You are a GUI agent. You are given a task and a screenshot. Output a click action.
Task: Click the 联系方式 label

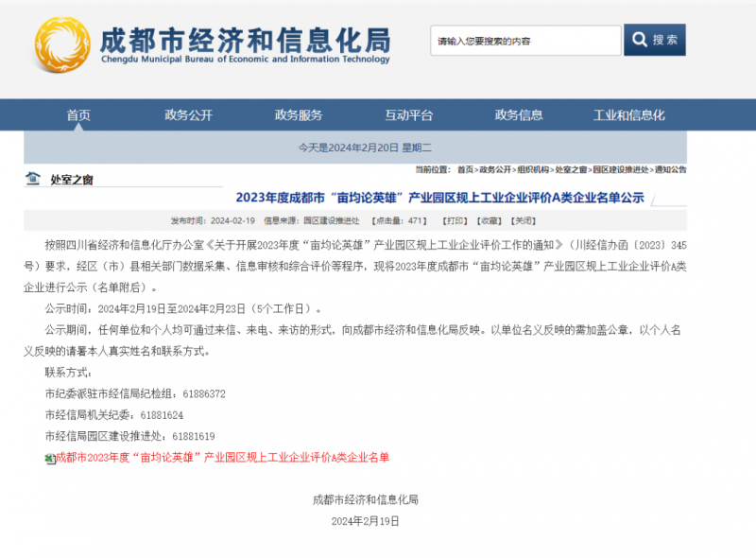tap(68, 373)
